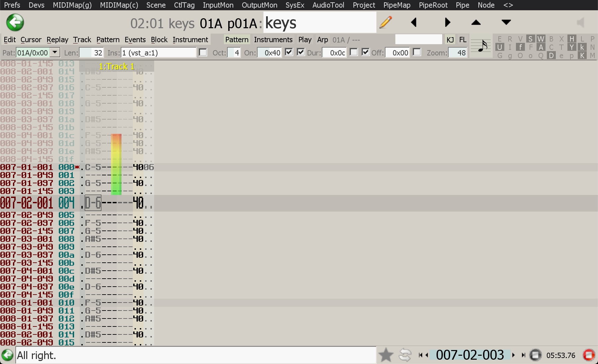The width and height of the screenshot is (598, 364).
Task: Enable the checkbox after the Off value
Action: [417, 52]
